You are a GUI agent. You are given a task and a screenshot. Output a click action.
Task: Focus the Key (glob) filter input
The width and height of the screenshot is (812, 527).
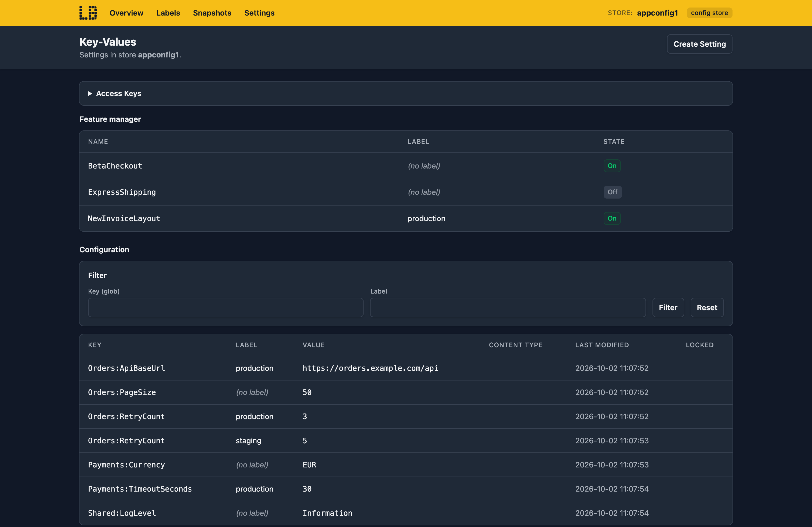click(x=226, y=308)
